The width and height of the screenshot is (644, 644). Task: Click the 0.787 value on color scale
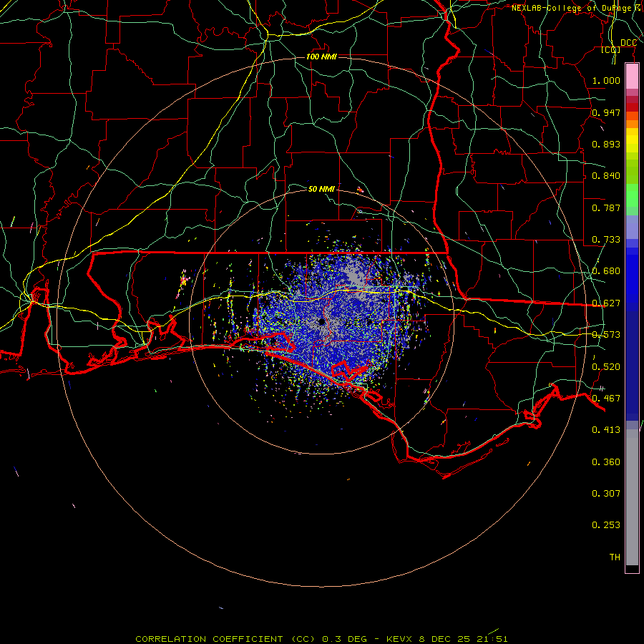(x=606, y=208)
